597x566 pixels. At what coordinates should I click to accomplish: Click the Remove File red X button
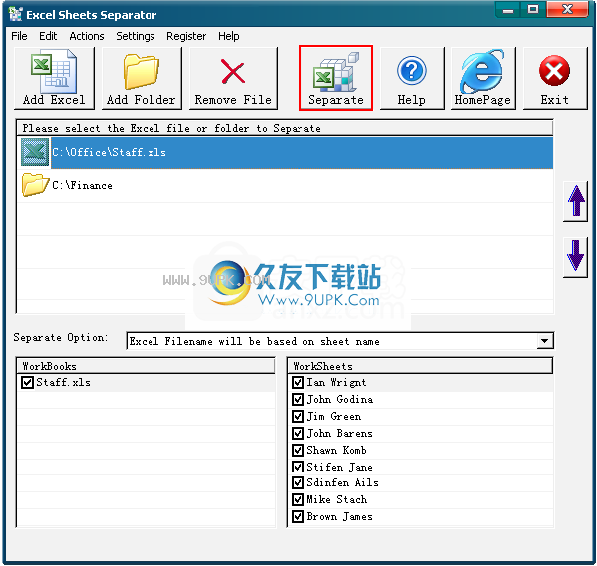(x=233, y=78)
